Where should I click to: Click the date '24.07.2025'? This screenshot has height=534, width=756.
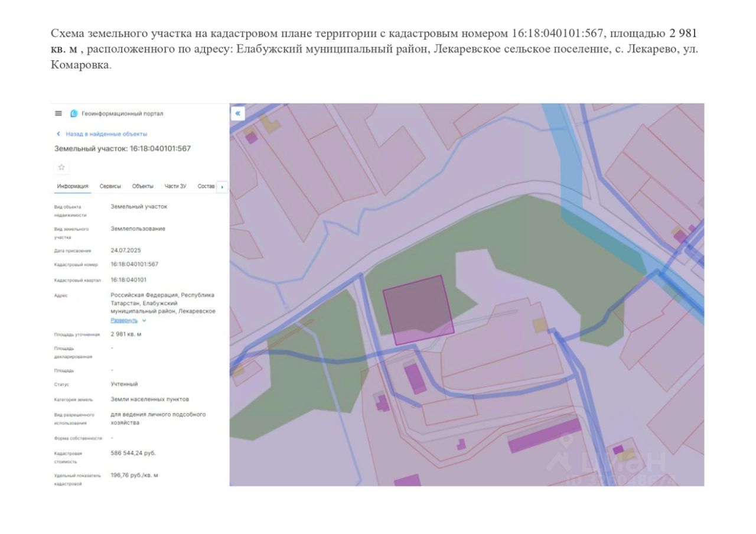(126, 250)
